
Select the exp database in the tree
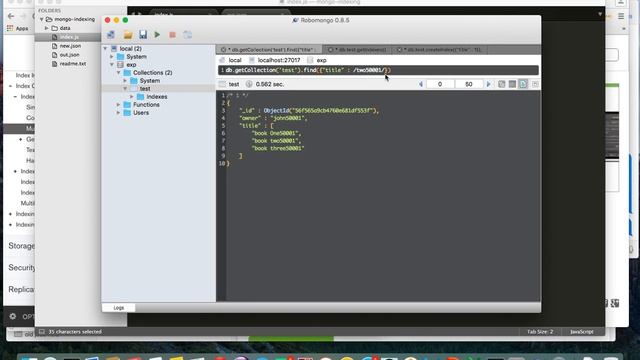click(x=131, y=65)
